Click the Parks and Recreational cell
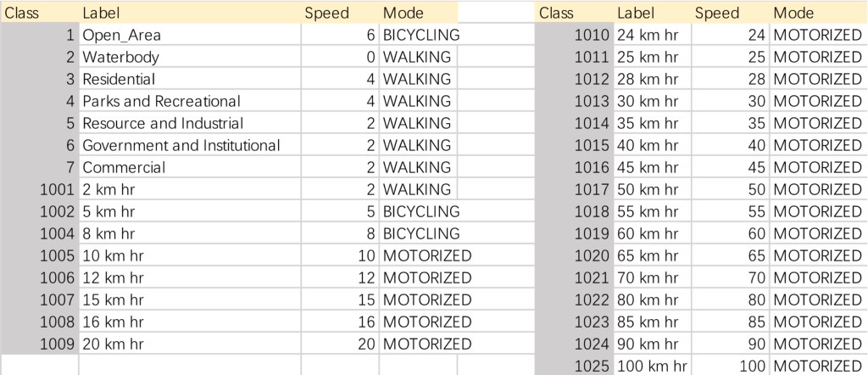 pyautogui.click(x=161, y=102)
